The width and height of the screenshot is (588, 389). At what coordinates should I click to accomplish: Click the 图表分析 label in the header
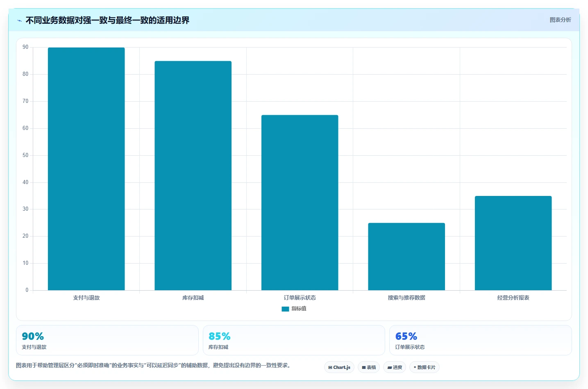[560, 20]
